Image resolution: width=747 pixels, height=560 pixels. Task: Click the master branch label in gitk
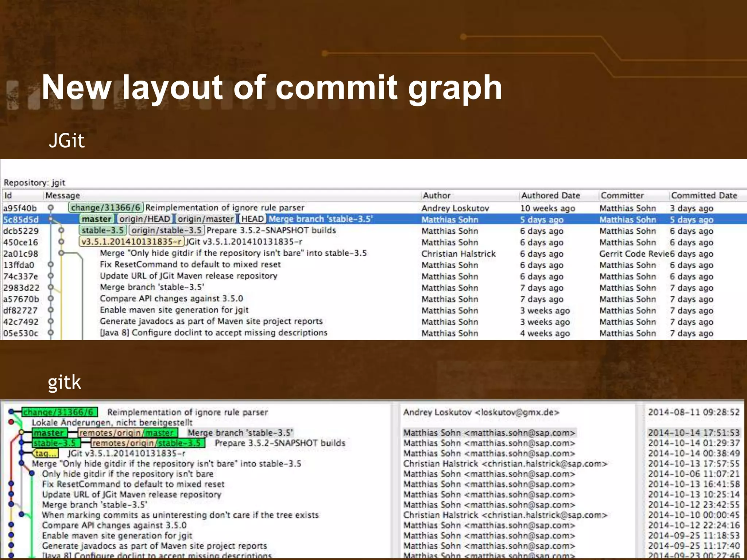pos(50,433)
